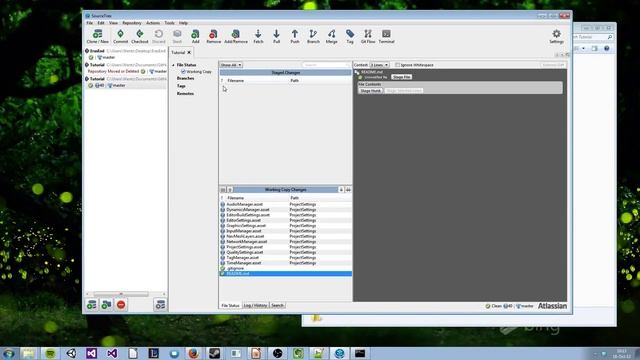This screenshot has height=360, width=640.
Task: Click the Merge toolbar icon
Action: (x=331, y=36)
